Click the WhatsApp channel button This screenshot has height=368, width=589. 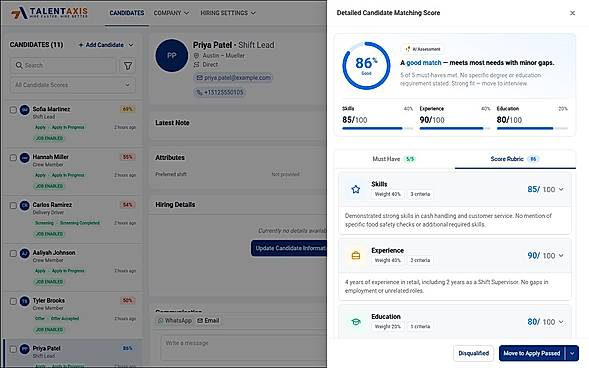[175, 321]
